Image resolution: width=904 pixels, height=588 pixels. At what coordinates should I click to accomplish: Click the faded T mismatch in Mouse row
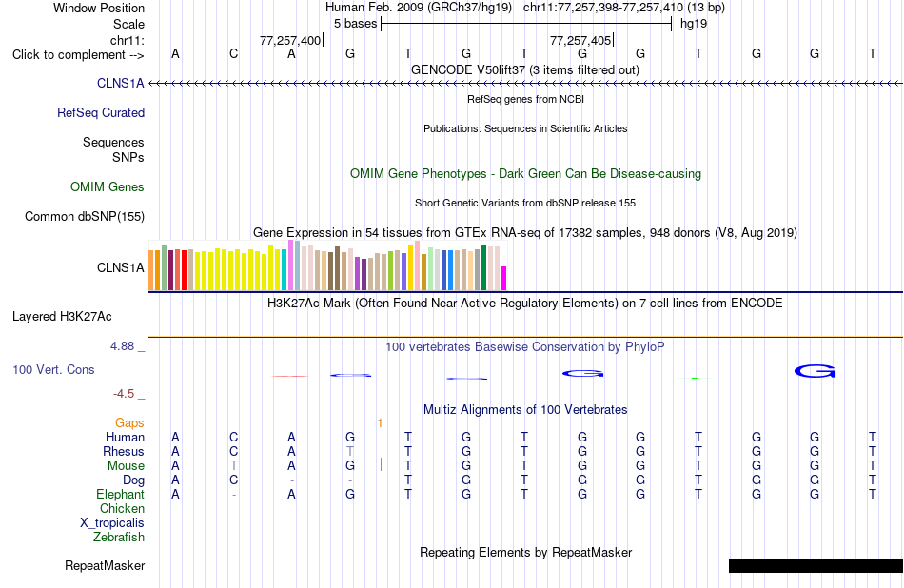(x=233, y=466)
